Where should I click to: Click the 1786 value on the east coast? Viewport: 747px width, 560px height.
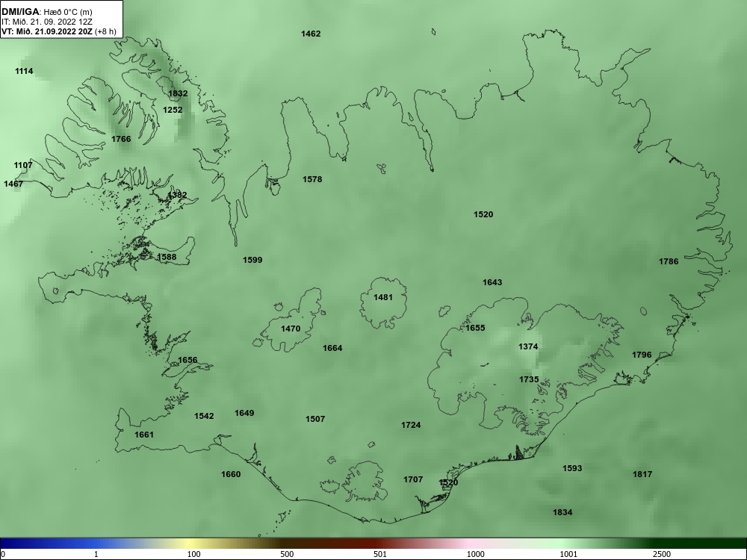click(x=669, y=261)
